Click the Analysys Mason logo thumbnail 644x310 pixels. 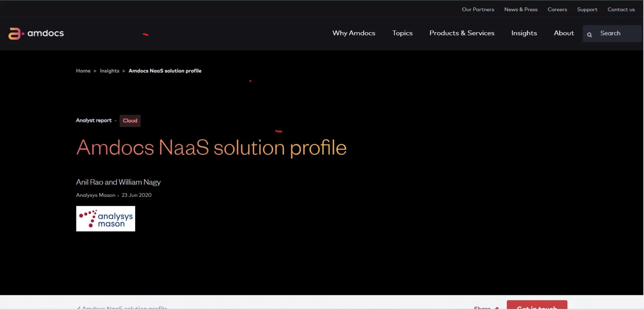[105, 219]
